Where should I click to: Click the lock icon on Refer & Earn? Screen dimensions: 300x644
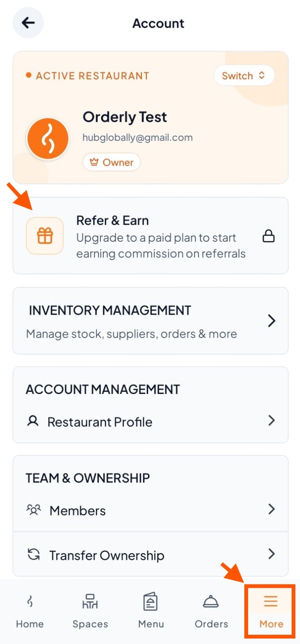(268, 237)
